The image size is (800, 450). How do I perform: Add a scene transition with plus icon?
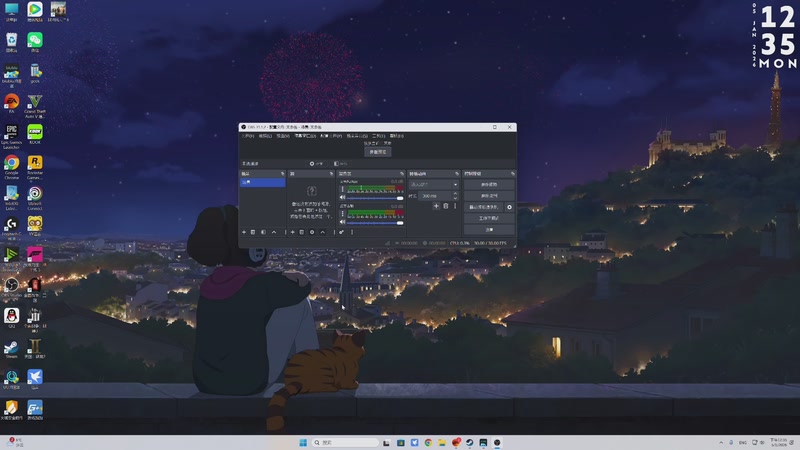click(x=436, y=206)
